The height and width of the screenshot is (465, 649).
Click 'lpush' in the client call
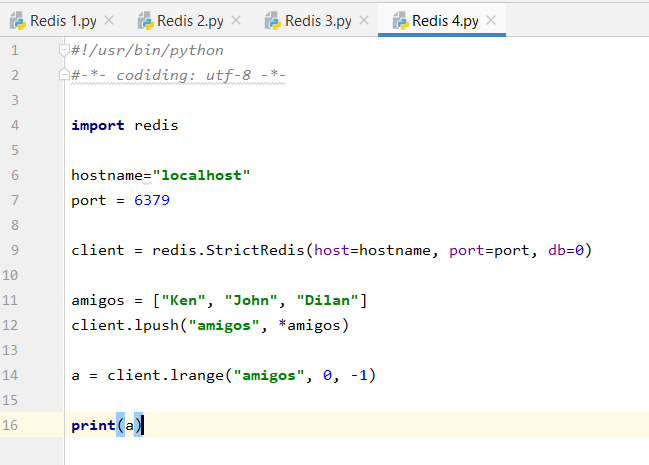tap(156, 325)
